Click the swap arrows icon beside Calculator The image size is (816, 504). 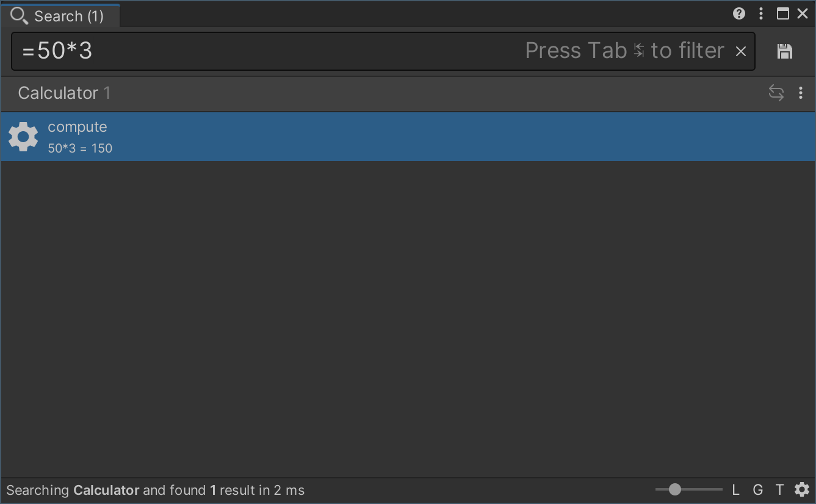point(776,93)
